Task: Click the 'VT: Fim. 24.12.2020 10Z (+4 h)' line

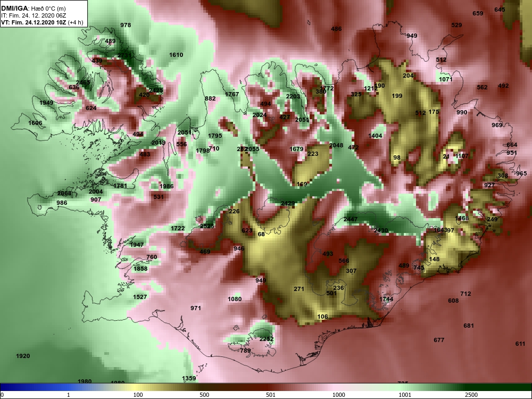Action: [x=41, y=23]
